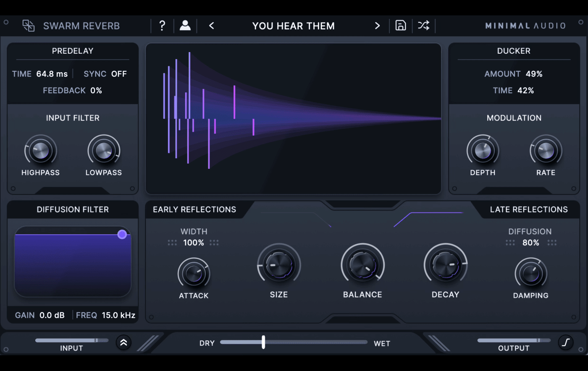The width and height of the screenshot is (588, 371).
Task: Click the Input level slider
Action: [72, 340]
